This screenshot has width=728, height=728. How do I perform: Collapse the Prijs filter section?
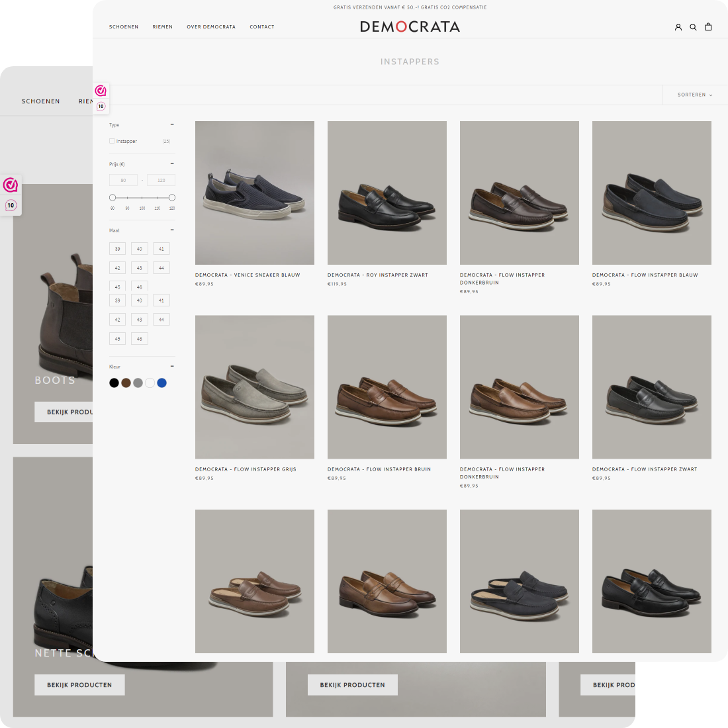point(172,164)
